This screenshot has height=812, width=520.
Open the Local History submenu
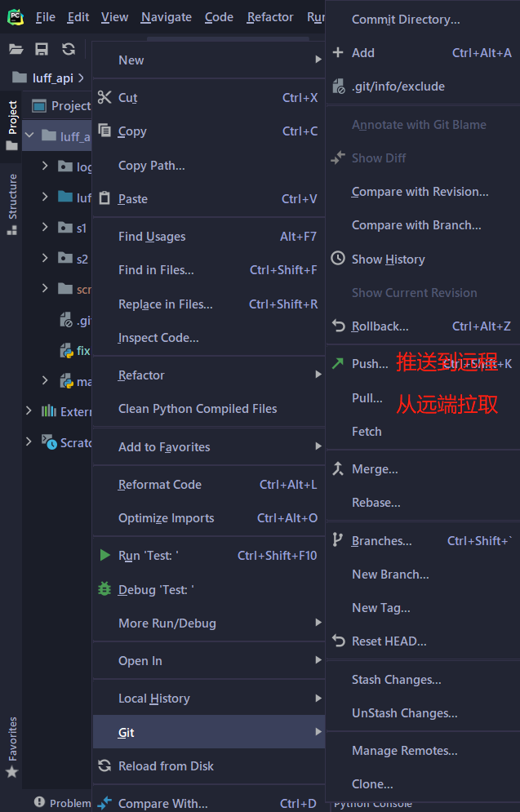(209, 699)
